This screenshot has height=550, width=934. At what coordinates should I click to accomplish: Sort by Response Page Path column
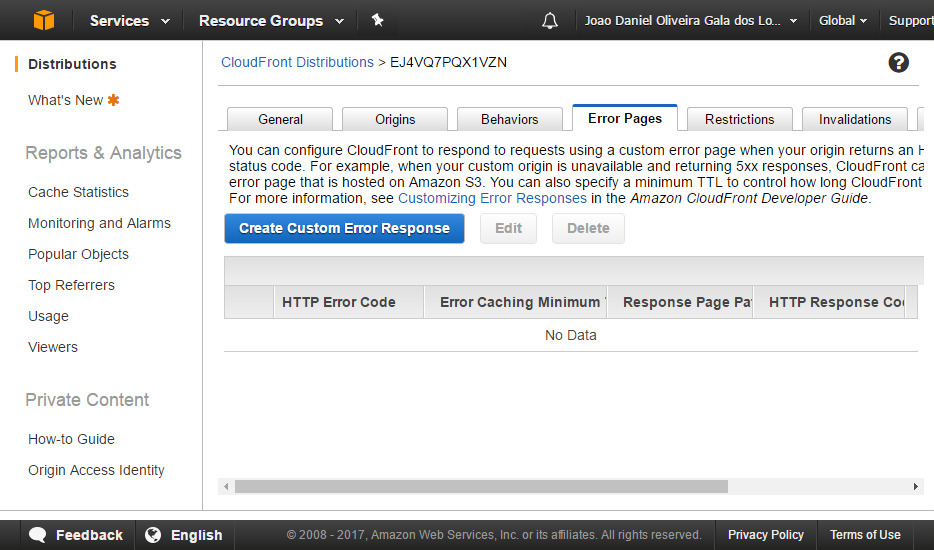point(680,302)
